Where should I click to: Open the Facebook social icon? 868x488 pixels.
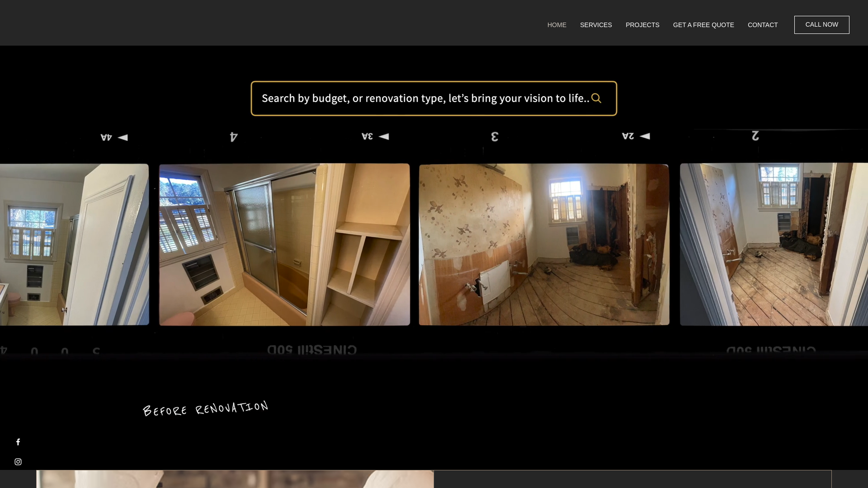click(x=18, y=442)
